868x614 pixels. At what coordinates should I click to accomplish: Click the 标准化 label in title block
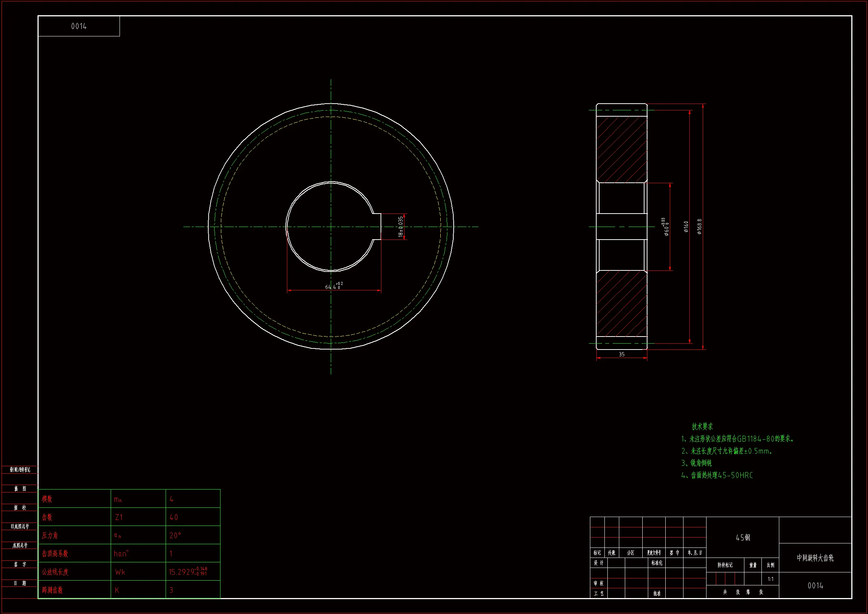[656, 563]
